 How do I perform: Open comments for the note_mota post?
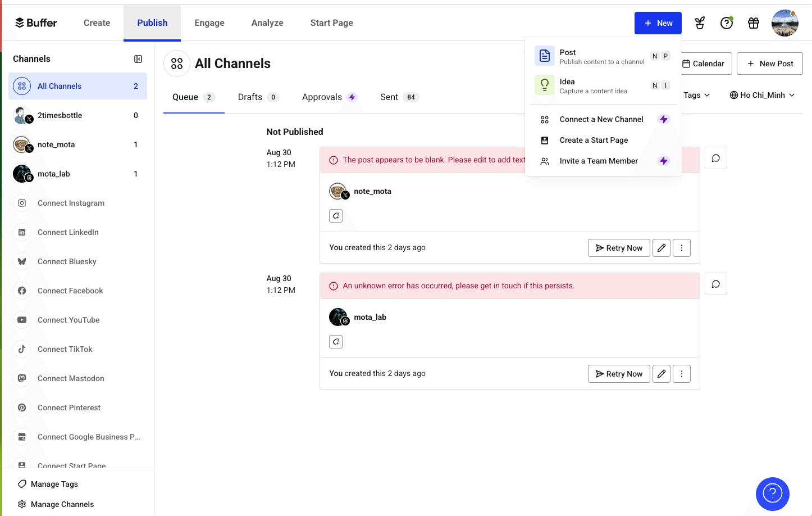point(716,158)
